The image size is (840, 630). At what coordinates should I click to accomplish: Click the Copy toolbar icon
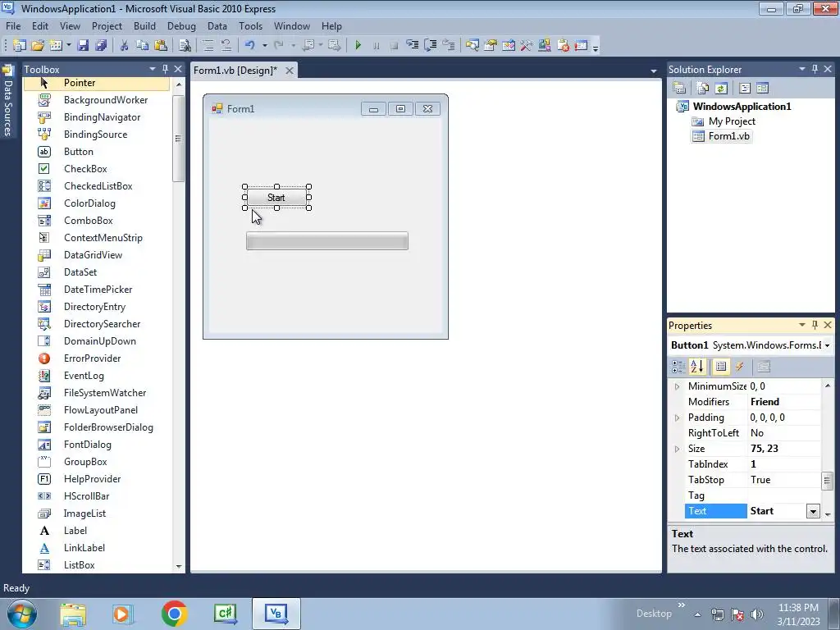click(142, 46)
